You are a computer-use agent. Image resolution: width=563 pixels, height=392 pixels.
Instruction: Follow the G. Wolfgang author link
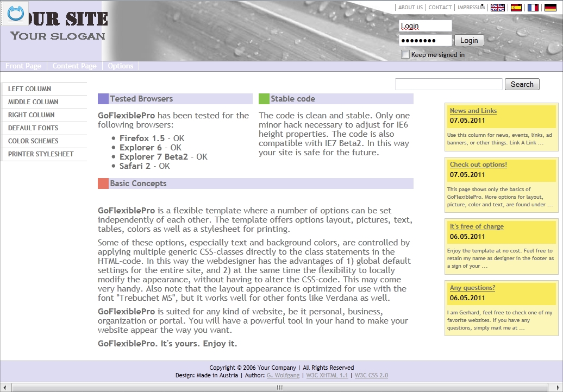[283, 375]
